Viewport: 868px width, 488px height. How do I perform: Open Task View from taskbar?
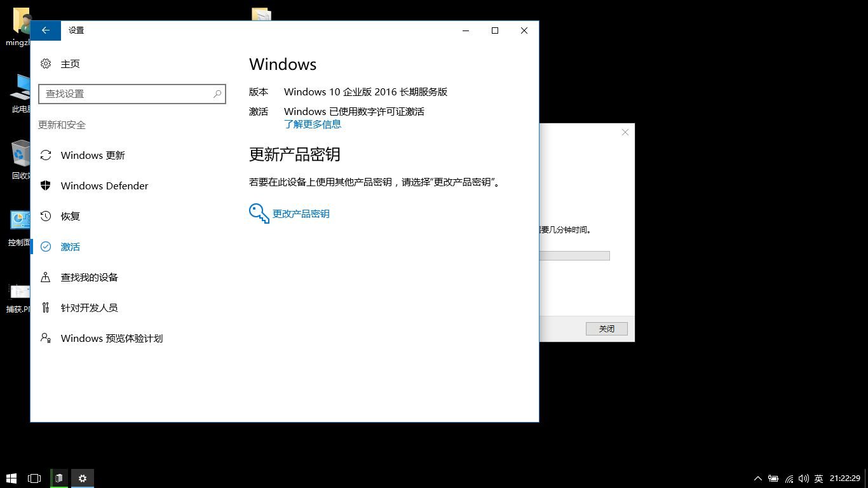tap(34, 478)
